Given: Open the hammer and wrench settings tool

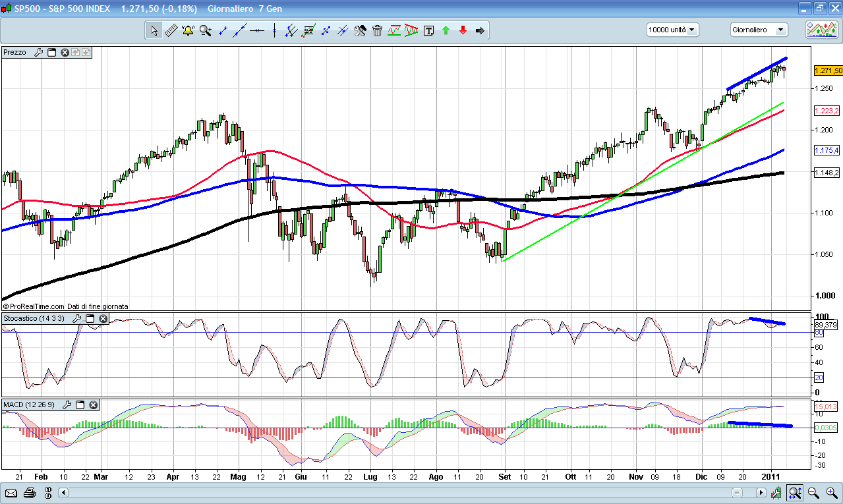Looking at the screenshot, I should point(360,30).
